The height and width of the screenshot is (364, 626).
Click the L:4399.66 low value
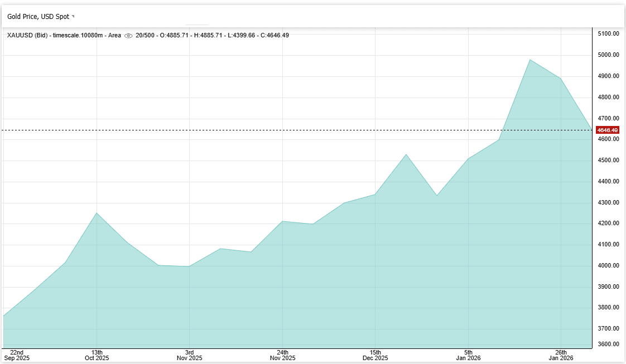click(242, 35)
